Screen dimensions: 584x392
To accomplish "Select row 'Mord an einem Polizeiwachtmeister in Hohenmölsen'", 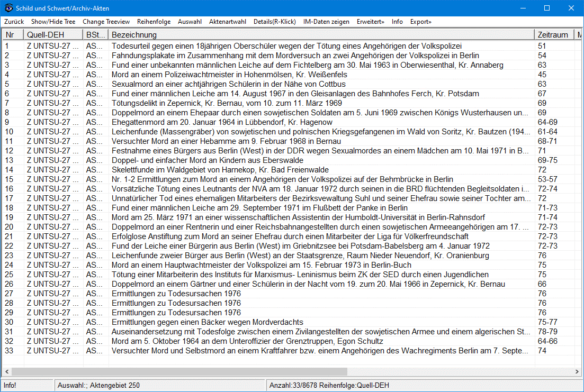I will 291,75.
